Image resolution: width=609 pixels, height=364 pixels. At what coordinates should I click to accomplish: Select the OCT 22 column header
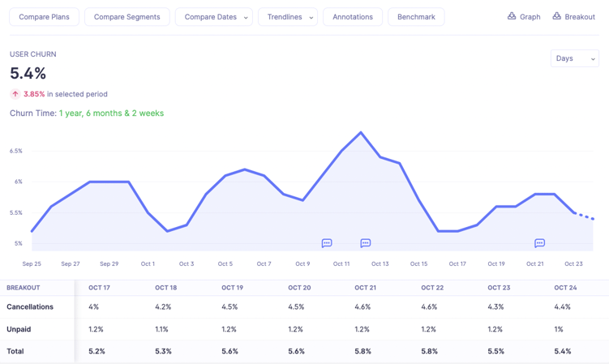[432, 288]
